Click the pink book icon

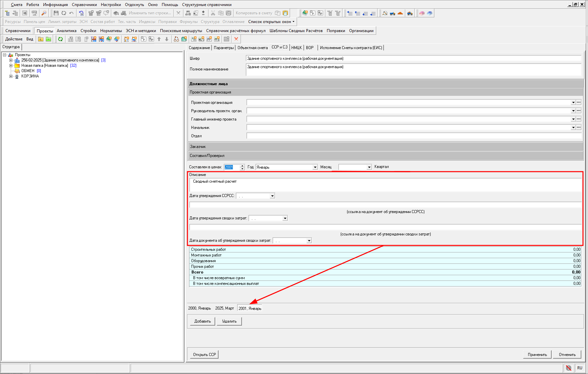click(422, 13)
